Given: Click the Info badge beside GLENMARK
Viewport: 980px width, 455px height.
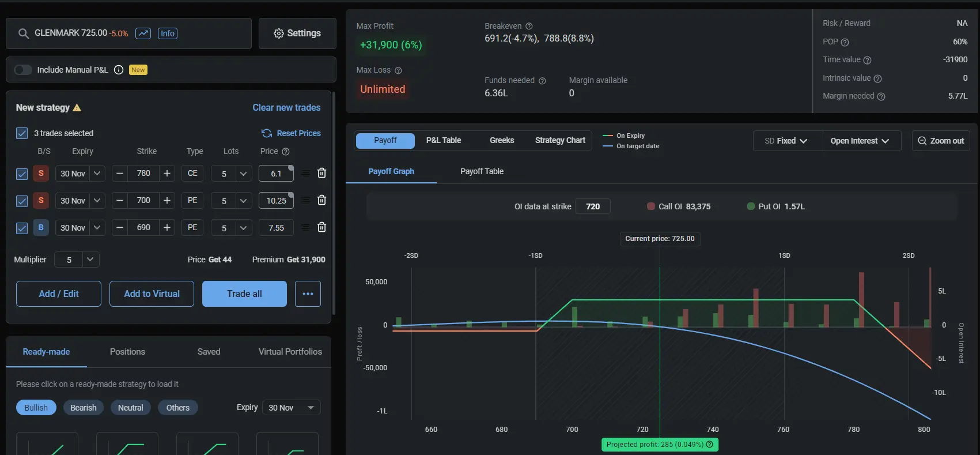Looking at the screenshot, I should coord(168,33).
